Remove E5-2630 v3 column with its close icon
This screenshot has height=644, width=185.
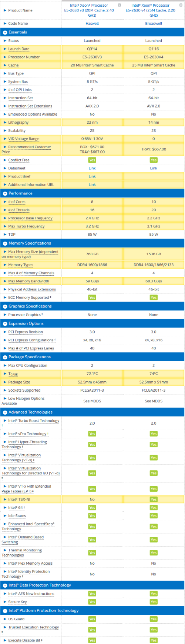119,5
